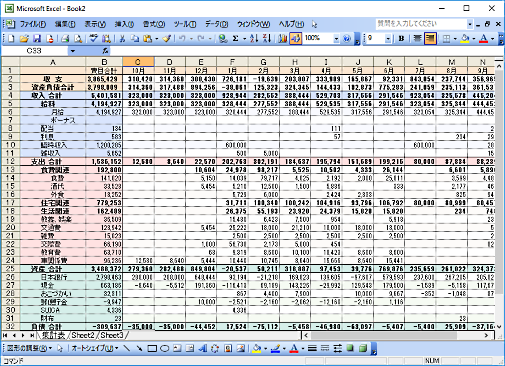Expand the Name Box dropdown arrow
The height and width of the screenshot is (366, 505).
[x=72, y=51]
